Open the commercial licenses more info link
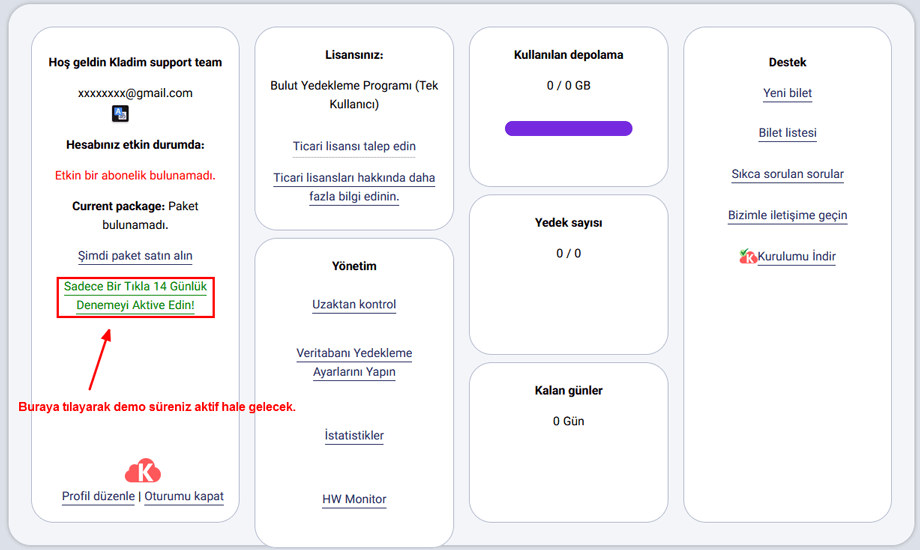 (x=354, y=187)
